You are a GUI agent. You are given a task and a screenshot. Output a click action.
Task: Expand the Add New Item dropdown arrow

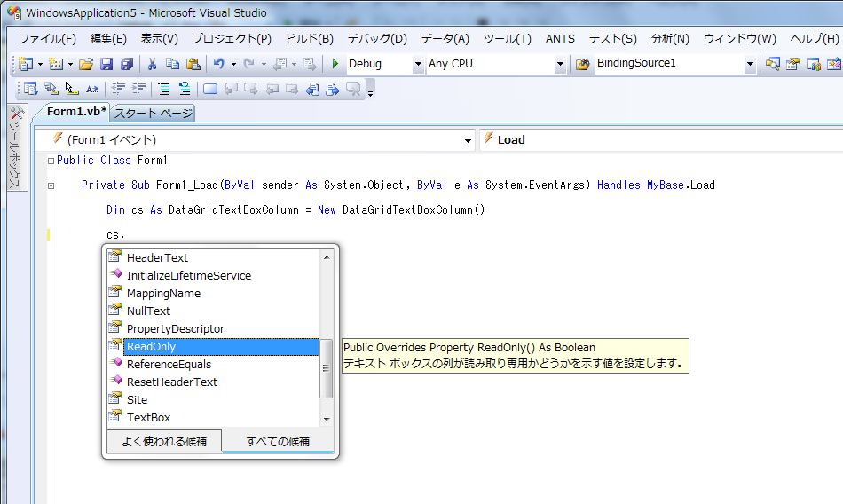[70, 64]
